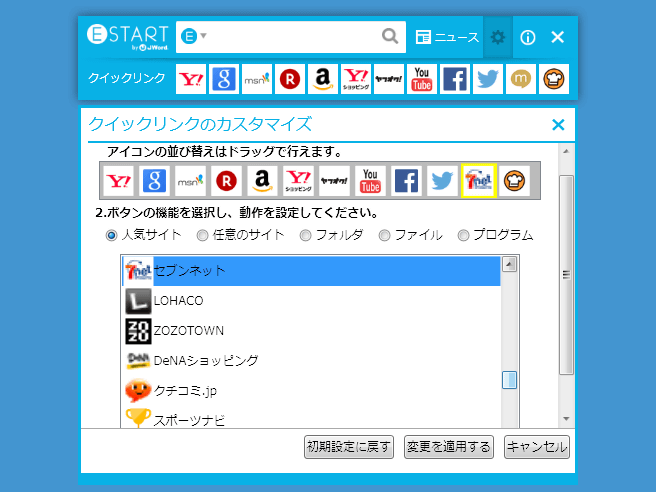The height and width of the screenshot is (492, 656).
Task: Choose ZOZOTOWN in site list
Action: (311, 331)
